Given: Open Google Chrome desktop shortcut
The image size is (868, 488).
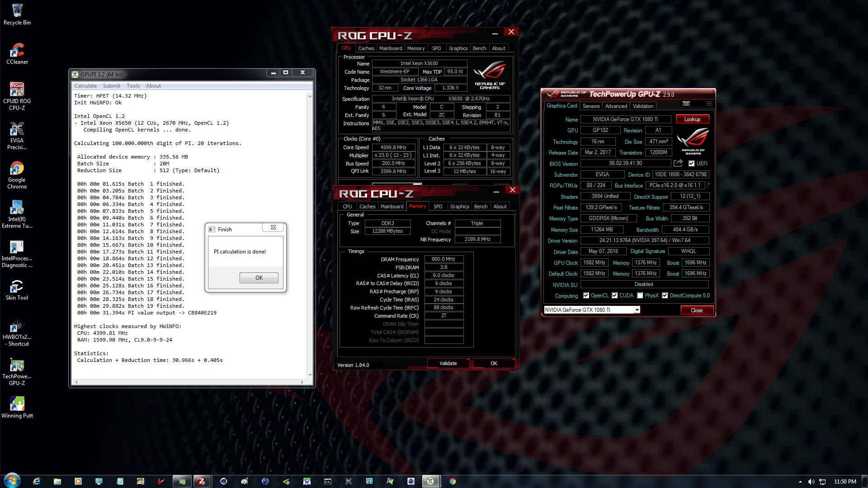Looking at the screenshot, I should (17, 174).
